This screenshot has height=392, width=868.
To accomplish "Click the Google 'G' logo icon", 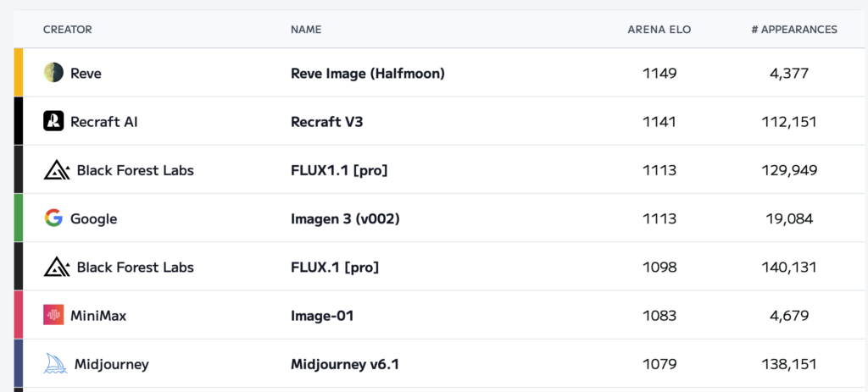I will pos(53,218).
